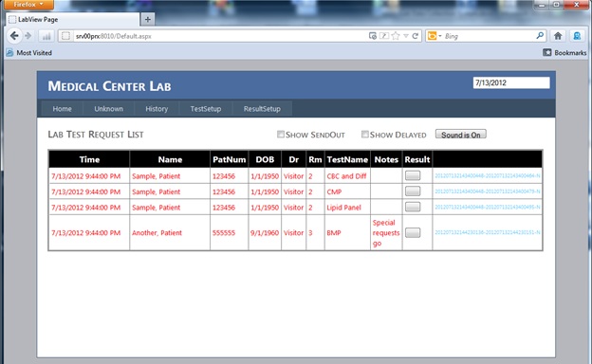Expand the Bing search engine dropdown
592x364 pixels.
pyautogui.click(x=440, y=36)
